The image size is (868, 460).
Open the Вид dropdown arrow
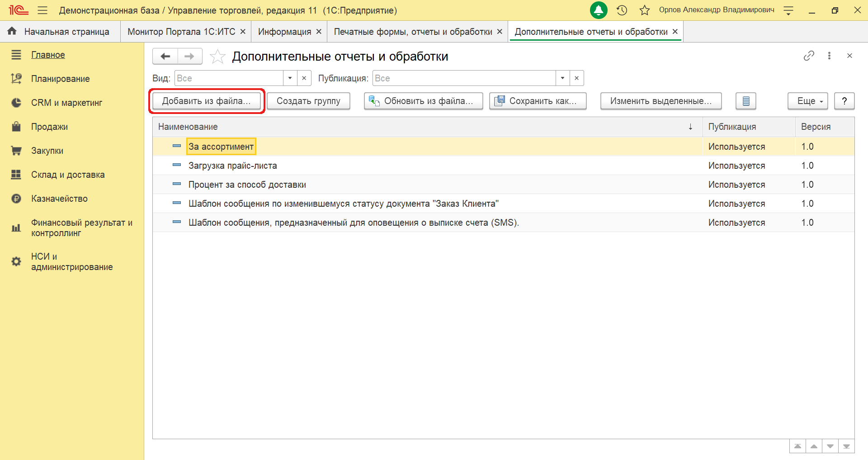pos(290,78)
